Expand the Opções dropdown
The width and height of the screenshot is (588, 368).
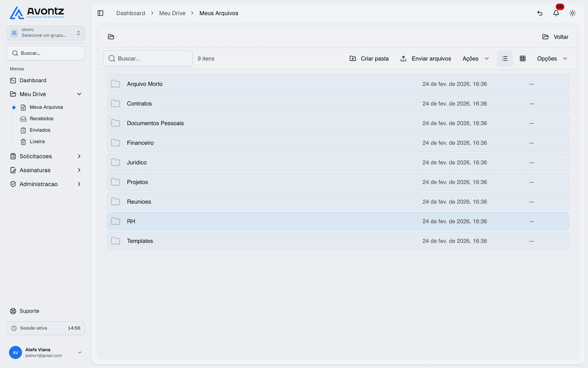552,59
